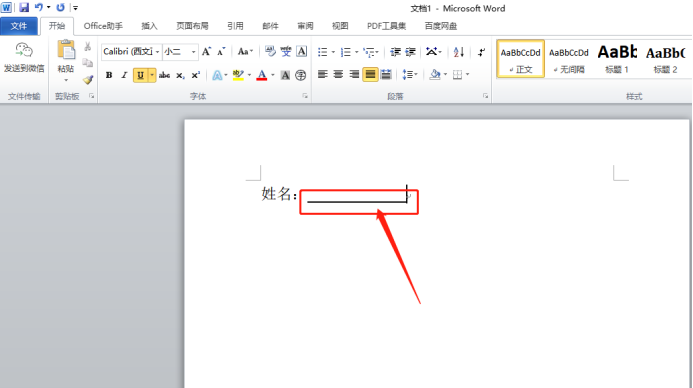Toggle bold formatting
Screen dimensions: 693x388
109,75
